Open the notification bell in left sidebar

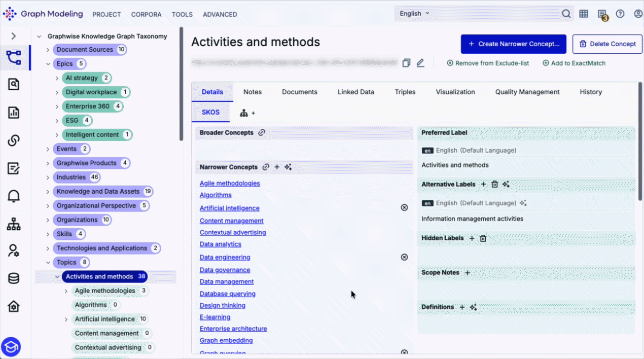[x=14, y=196]
